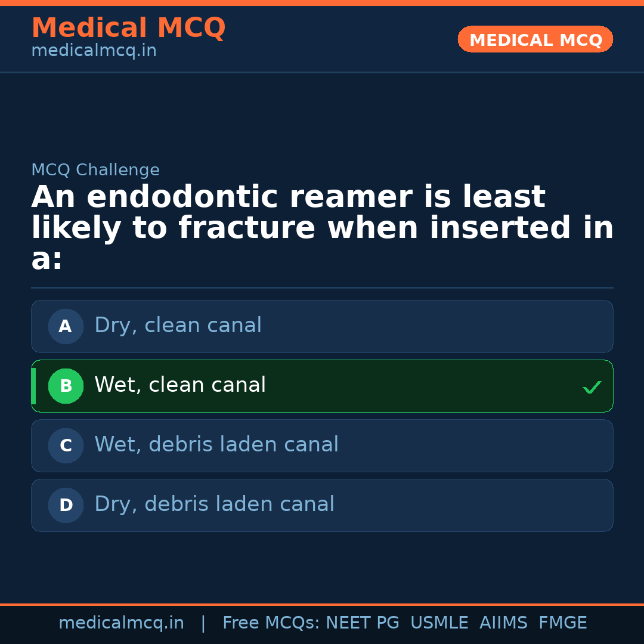Select the USMLE category label

point(439,622)
